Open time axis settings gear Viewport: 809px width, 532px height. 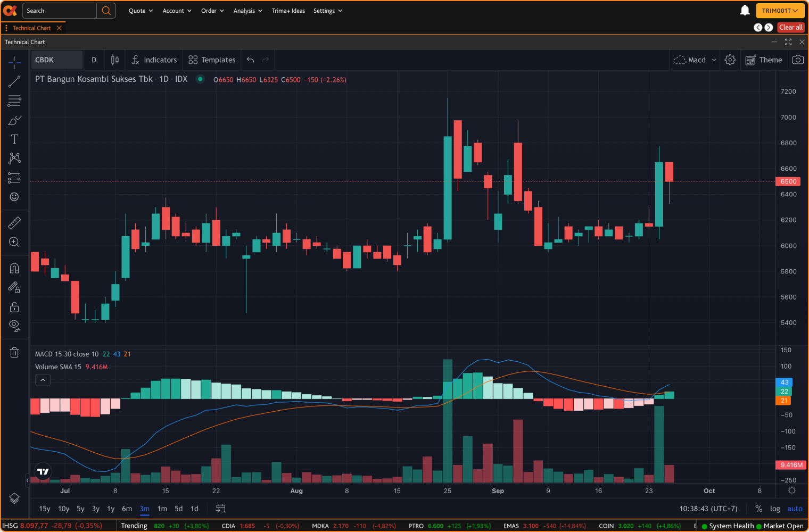(x=792, y=491)
